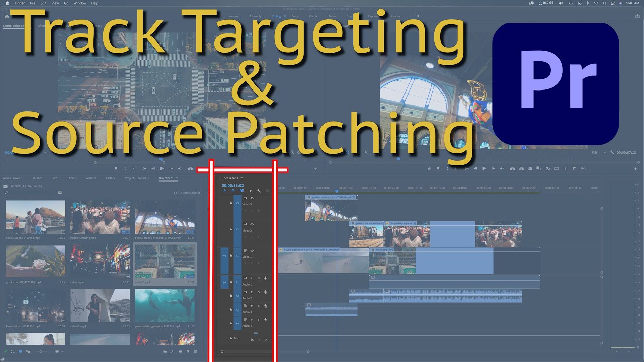The height and width of the screenshot is (362, 644).
Task: Click Export Frame camera icon
Action: [x=530, y=169]
